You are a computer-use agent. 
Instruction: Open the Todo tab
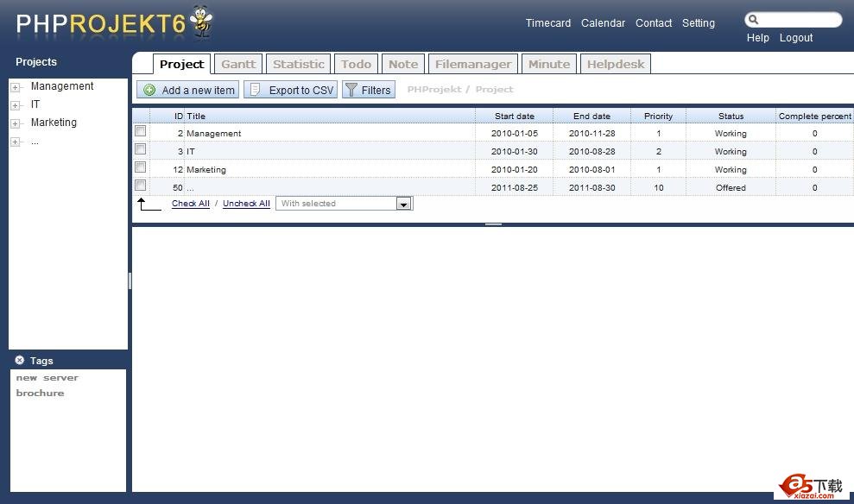pyautogui.click(x=357, y=64)
